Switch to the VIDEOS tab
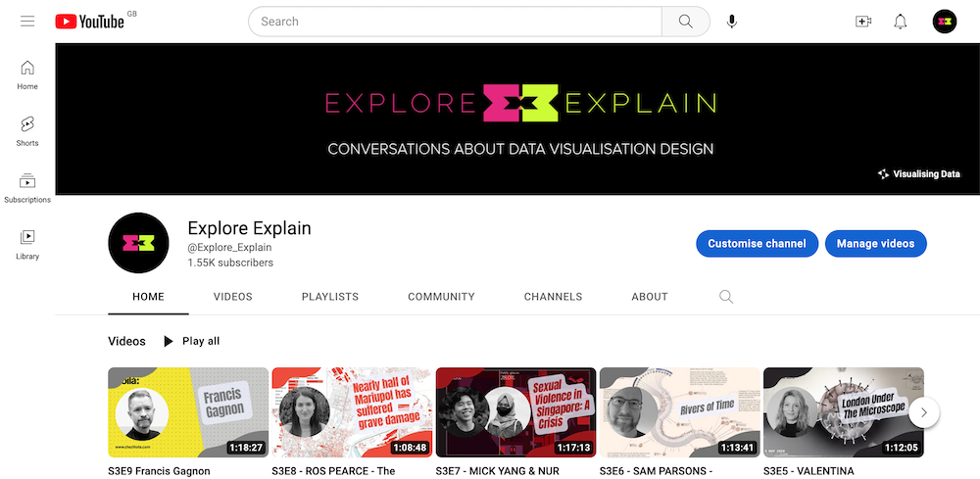 coord(232,297)
